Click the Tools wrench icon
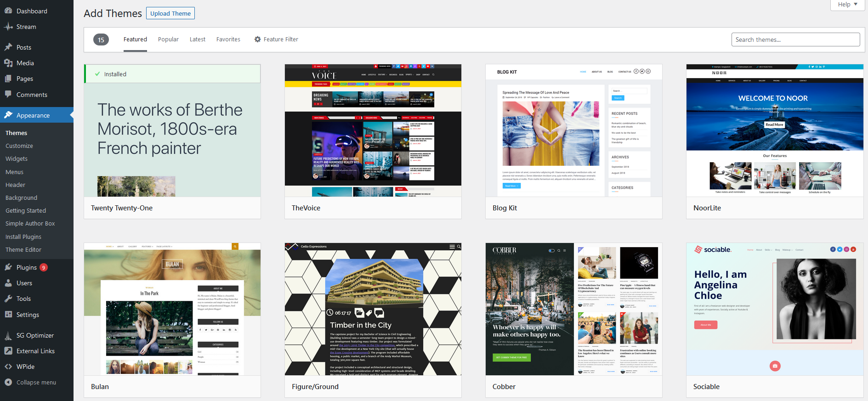Image resolution: width=868 pixels, height=401 pixels. pyautogui.click(x=8, y=299)
